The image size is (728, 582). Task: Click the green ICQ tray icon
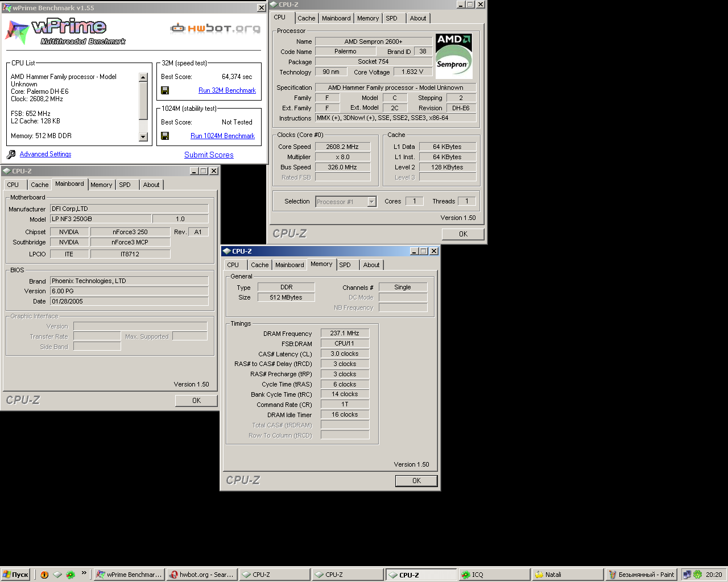[697, 575]
